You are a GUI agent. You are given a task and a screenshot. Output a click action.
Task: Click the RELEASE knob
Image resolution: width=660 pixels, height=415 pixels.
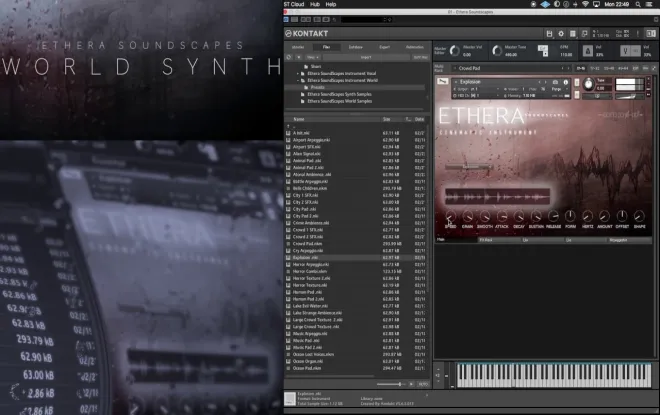tap(554, 217)
